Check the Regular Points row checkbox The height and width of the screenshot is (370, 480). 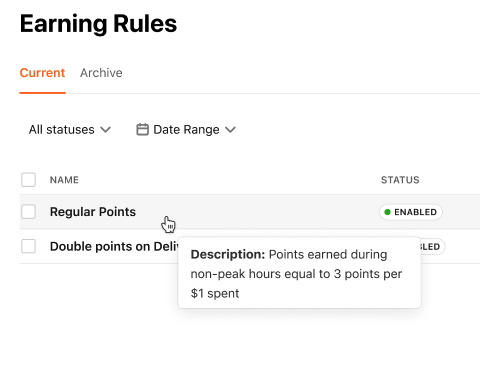click(28, 212)
